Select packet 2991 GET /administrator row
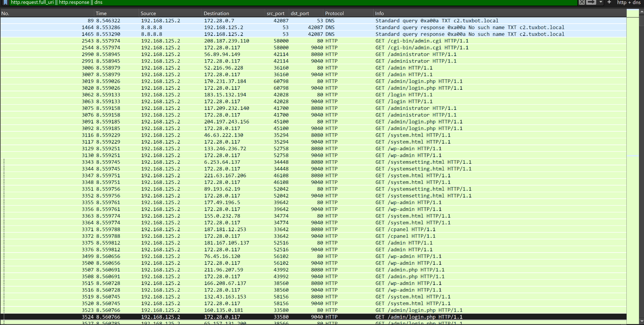The width and height of the screenshot is (644, 325). click(313, 61)
